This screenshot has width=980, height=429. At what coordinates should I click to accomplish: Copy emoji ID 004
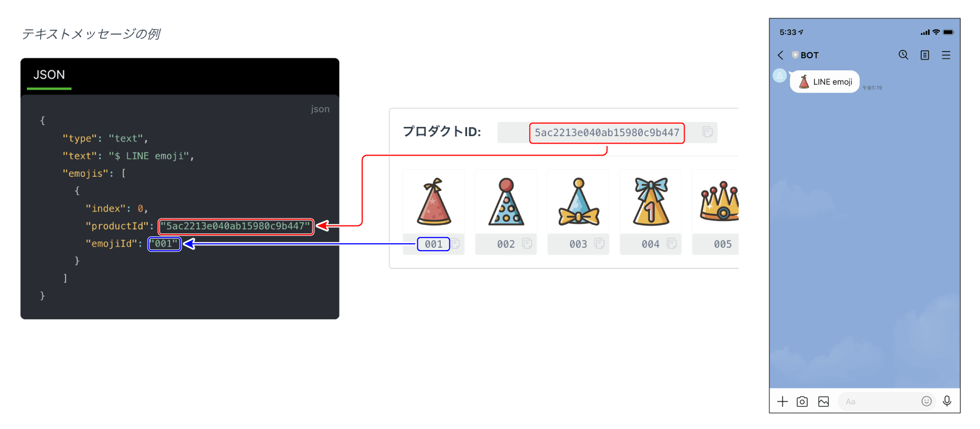pos(671,244)
